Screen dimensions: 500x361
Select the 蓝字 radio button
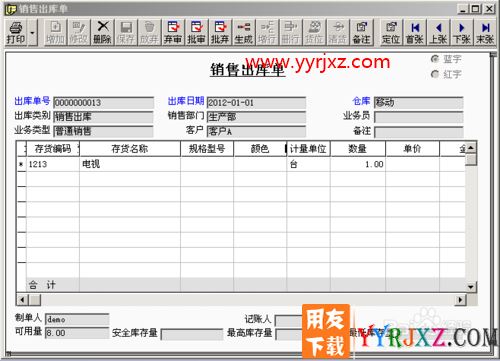pyautogui.click(x=434, y=59)
